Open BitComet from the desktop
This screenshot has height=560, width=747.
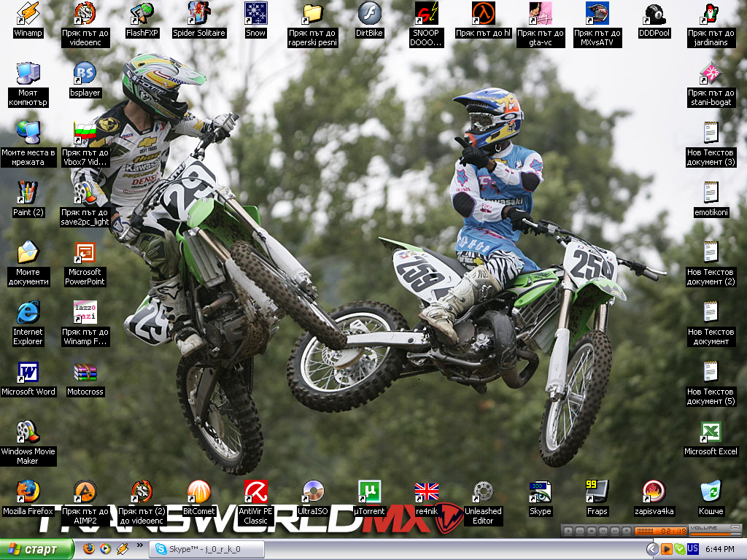coord(198,493)
